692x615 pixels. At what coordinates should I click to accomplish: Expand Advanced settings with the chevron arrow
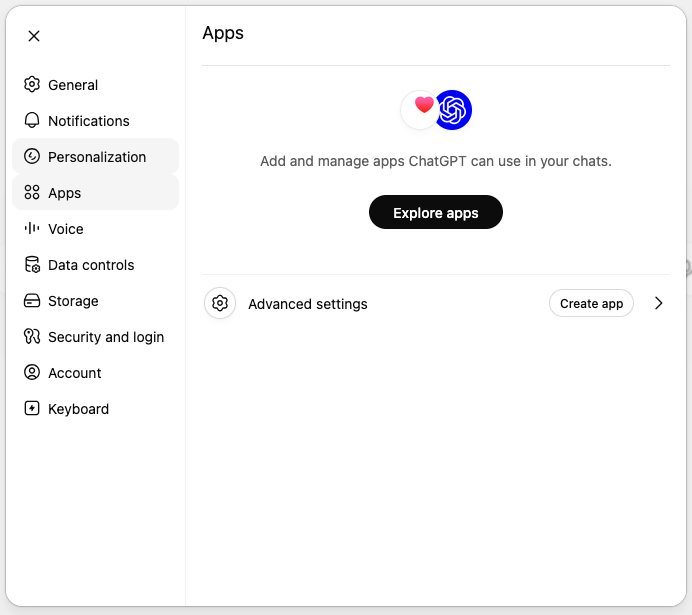coord(658,303)
